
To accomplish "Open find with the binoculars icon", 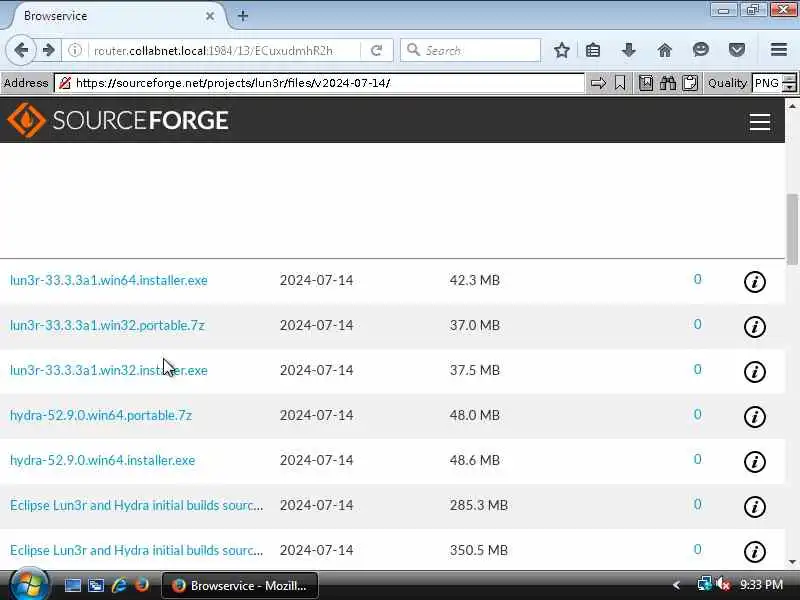I will click(668, 83).
